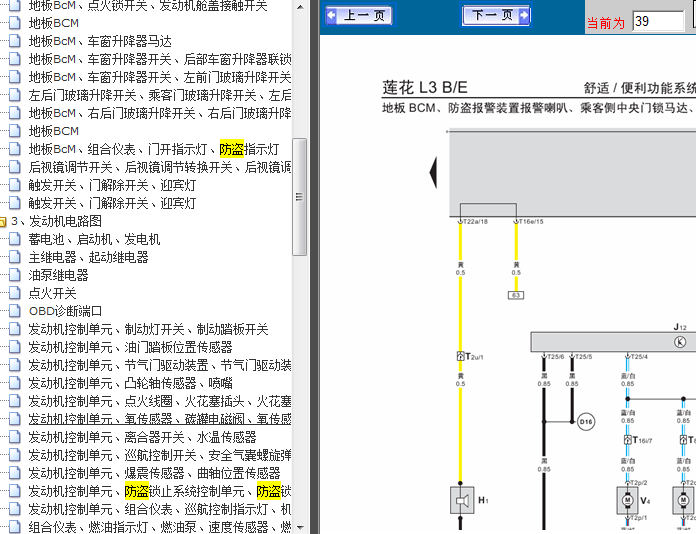This screenshot has height=534, width=696.
Task: Click the folder icon for 3、发动机电路图
Action: [x=3, y=222]
